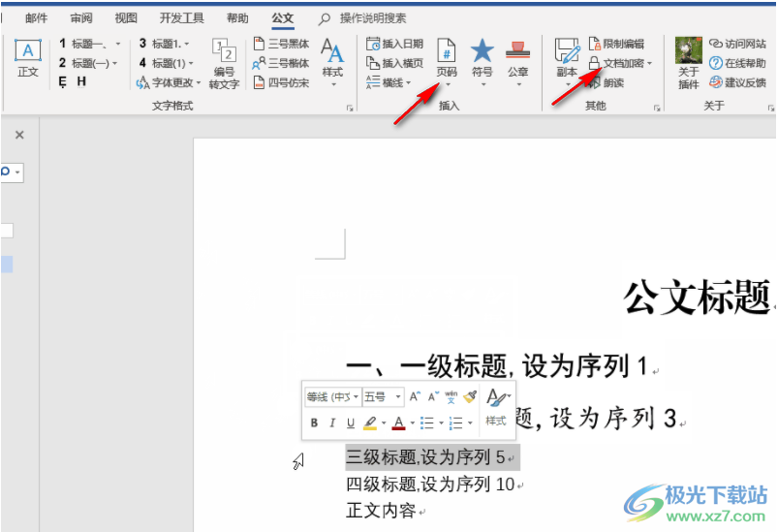Insert numbered list from mini toolbar
Viewport: 778px width, 532px height.
click(455, 422)
